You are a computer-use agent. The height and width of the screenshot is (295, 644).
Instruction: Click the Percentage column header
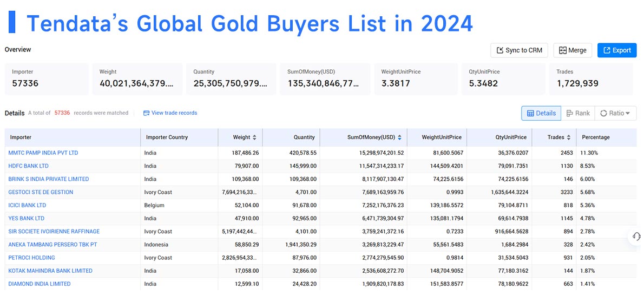[607, 137]
